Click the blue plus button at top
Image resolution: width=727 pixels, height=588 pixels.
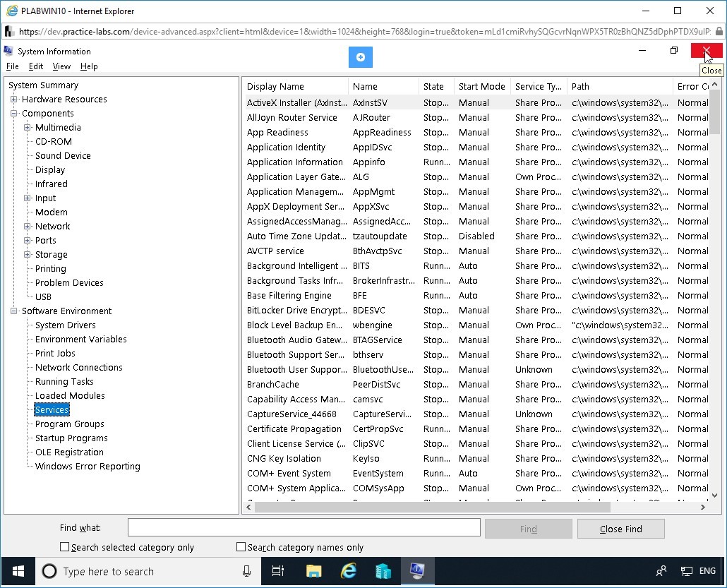point(360,57)
